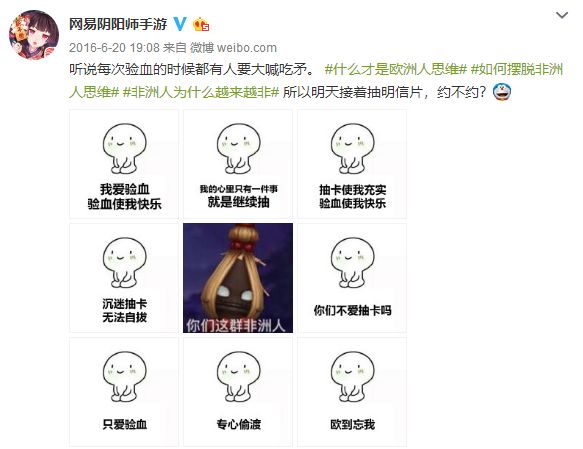Image resolution: width=583 pixels, height=449 pixels.
Task: View the 沉迷抽卡无法自拔 meme image
Action: (124, 278)
